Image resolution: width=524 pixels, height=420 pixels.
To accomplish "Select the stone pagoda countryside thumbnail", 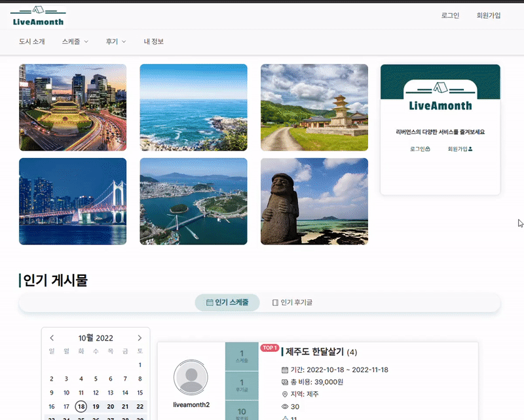I will coord(314,107).
